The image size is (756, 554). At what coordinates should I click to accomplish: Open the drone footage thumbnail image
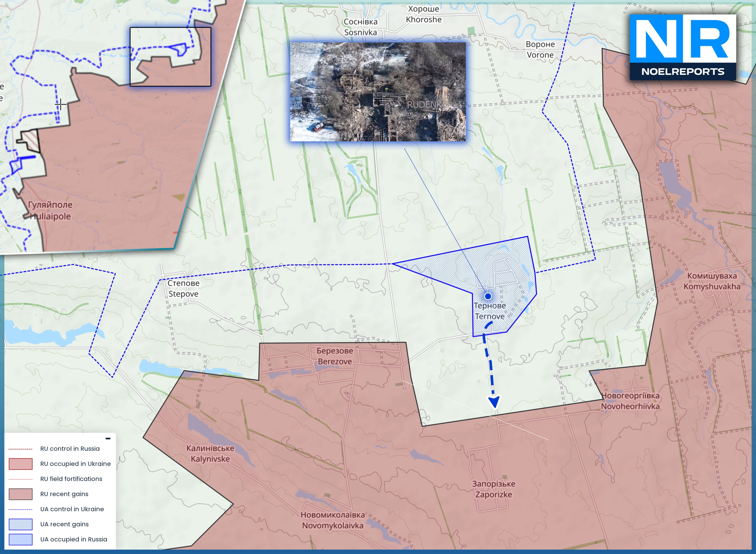tap(378, 91)
